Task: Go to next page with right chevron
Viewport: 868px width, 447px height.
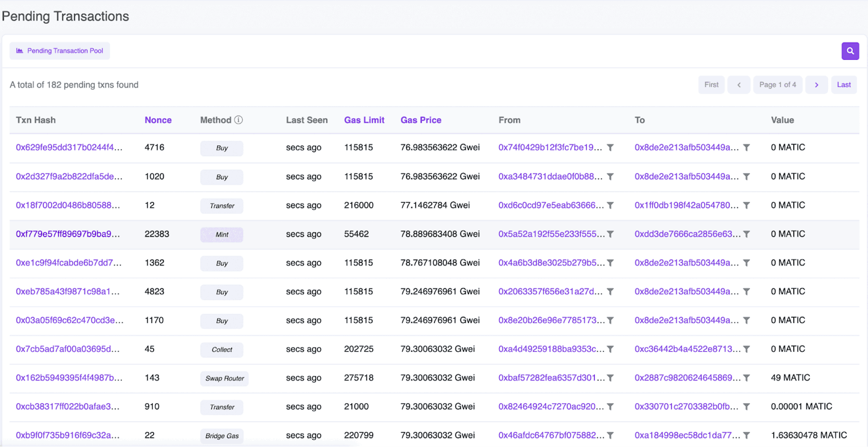Action: point(816,85)
